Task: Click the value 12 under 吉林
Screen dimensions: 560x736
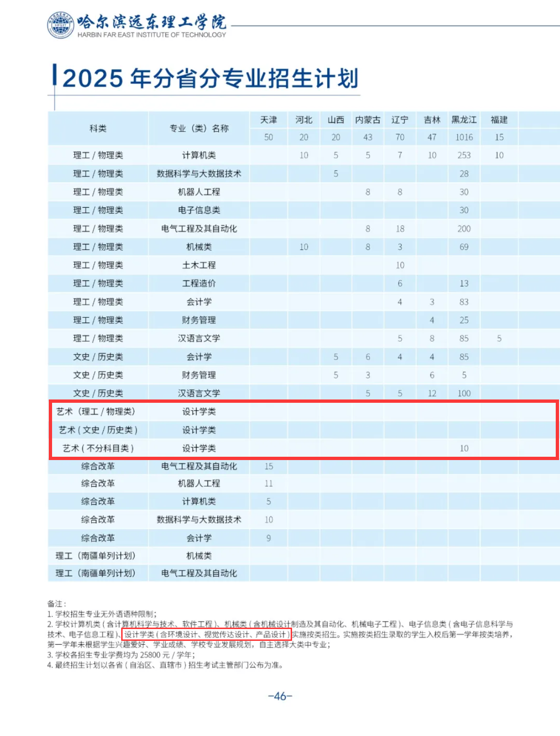Action: pyautogui.click(x=432, y=393)
